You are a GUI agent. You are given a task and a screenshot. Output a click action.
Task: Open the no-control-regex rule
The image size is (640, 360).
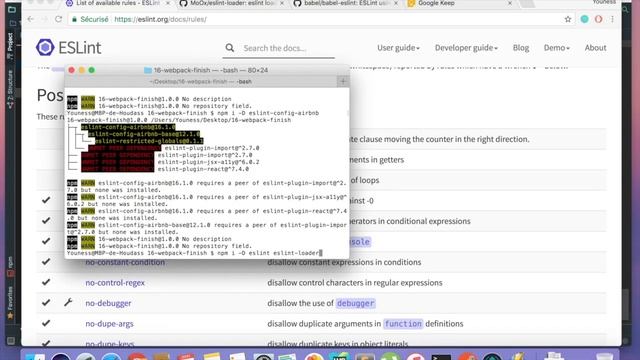tap(115, 282)
